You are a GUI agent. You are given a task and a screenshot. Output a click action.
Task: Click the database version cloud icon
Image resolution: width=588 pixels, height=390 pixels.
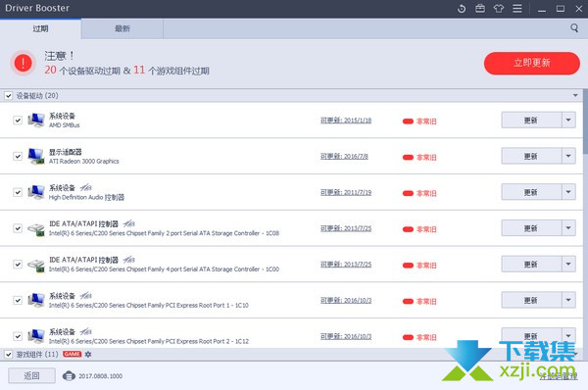[69, 375]
